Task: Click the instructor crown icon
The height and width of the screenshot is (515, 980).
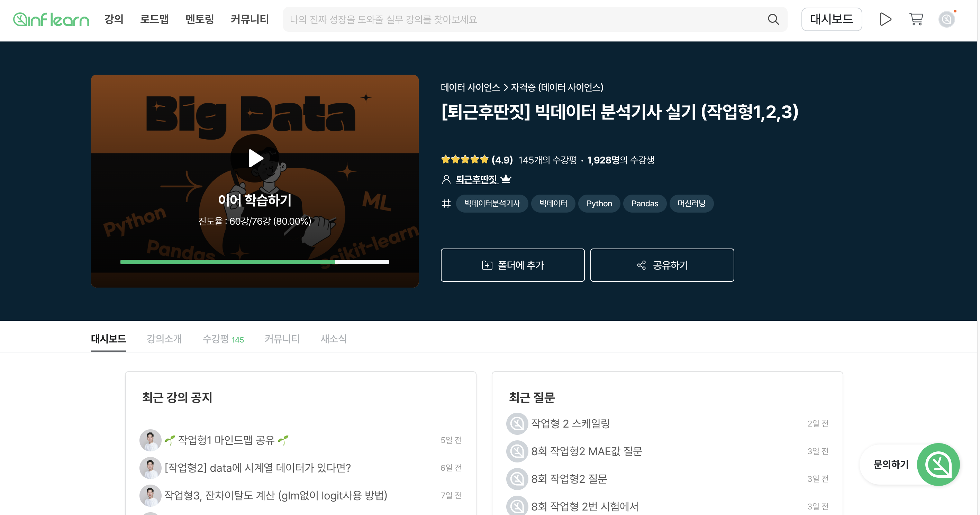Action: point(506,179)
